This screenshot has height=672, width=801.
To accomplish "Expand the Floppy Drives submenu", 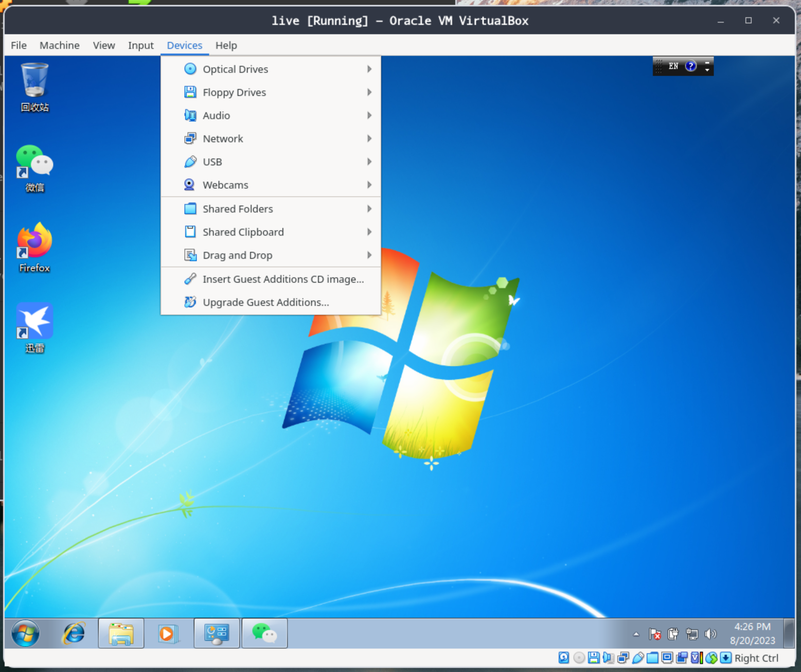I will 271,92.
